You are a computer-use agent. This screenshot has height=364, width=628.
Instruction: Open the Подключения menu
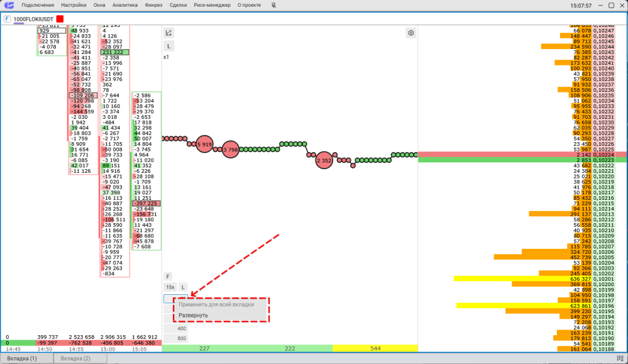pos(37,5)
